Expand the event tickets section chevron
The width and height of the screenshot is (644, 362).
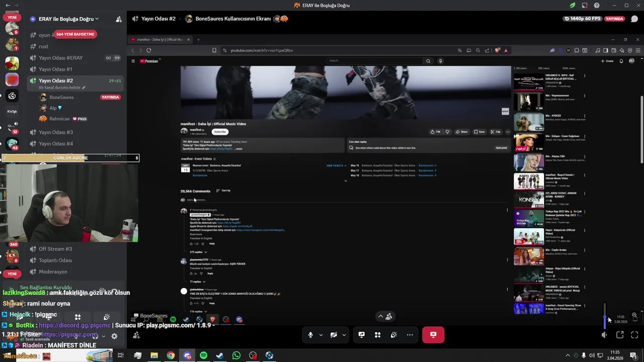click(345, 181)
